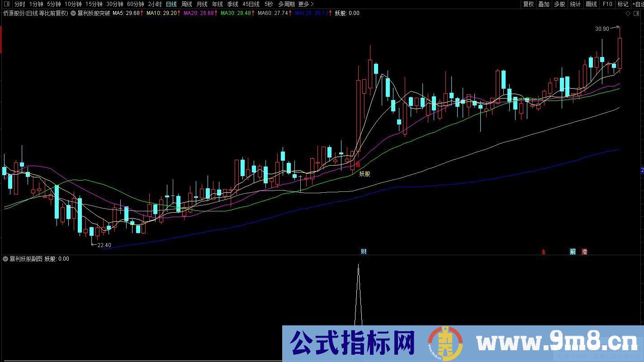Click the red $ marker icon

543,252
